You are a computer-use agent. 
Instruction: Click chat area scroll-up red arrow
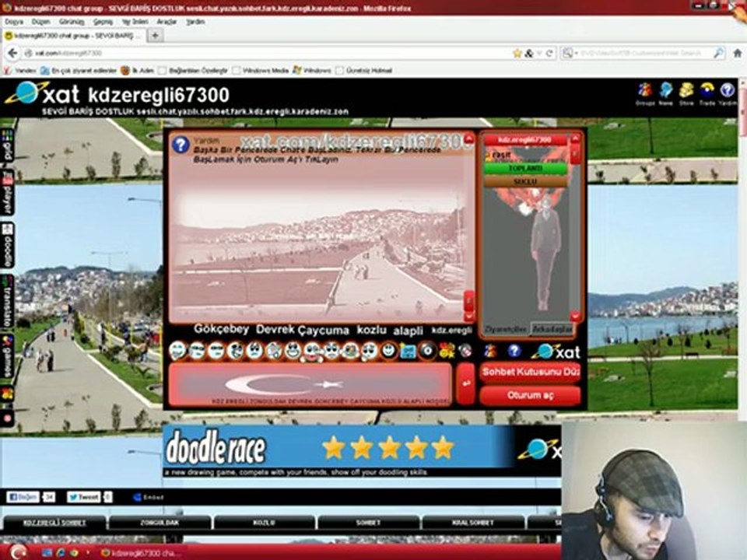click(469, 138)
